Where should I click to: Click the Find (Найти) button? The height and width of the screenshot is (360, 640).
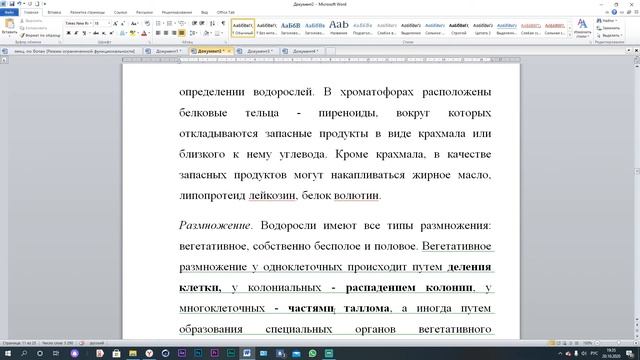608,20
